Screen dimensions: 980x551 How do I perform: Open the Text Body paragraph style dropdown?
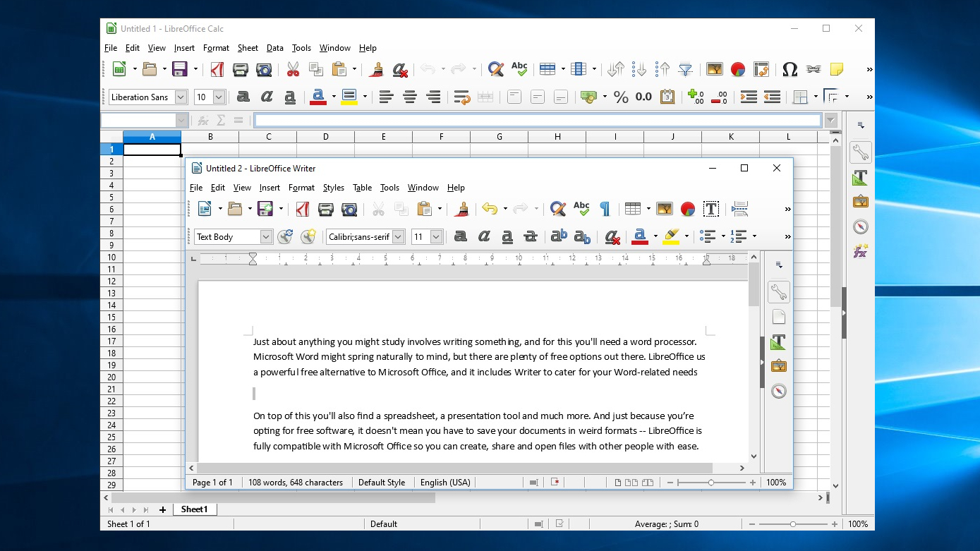266,237
